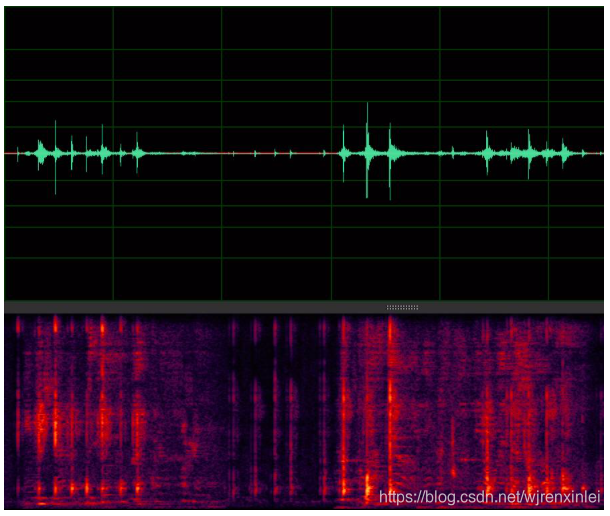
Task: Click the dotted splitter grip between waveform and spectrogram
Action: tap(402, 307)
